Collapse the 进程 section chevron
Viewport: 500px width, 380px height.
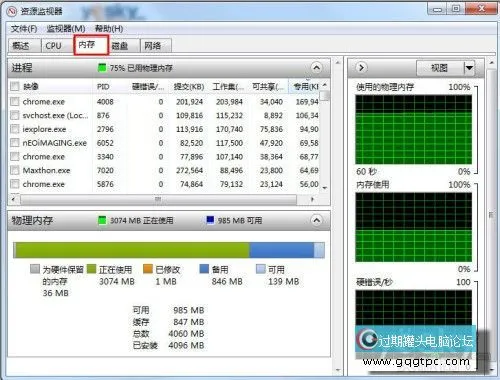click(x=316, y=68)
